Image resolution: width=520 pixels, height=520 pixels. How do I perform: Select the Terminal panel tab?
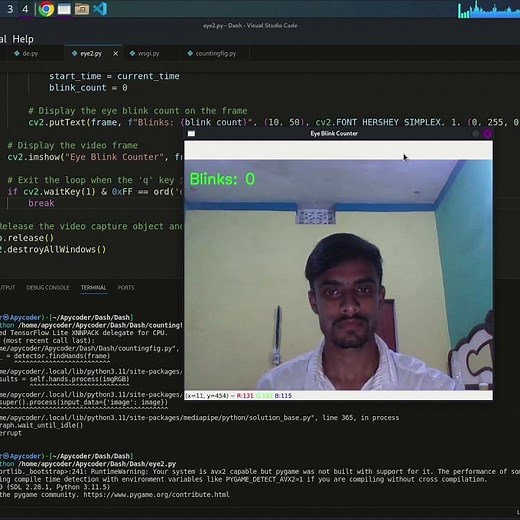point(93,287)
